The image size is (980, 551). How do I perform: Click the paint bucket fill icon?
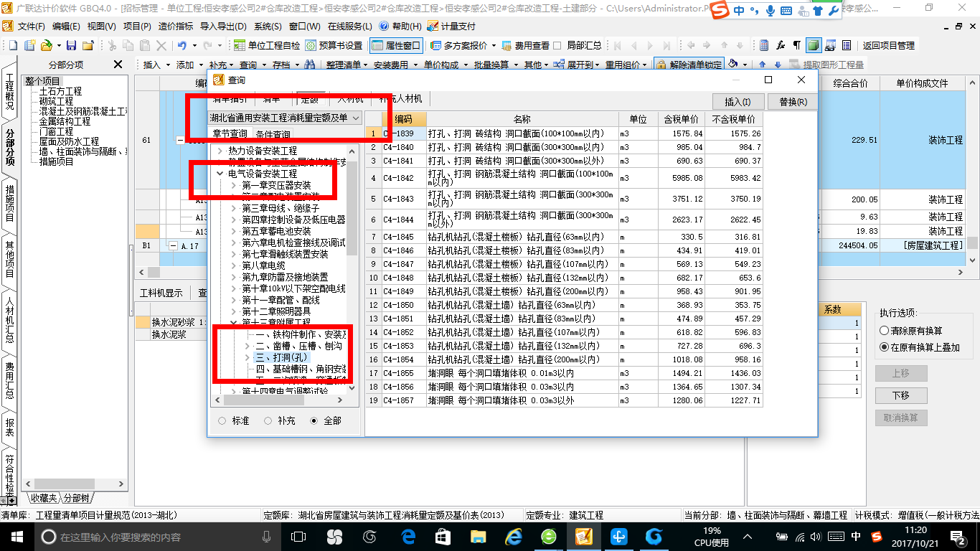tap(733, 65)
